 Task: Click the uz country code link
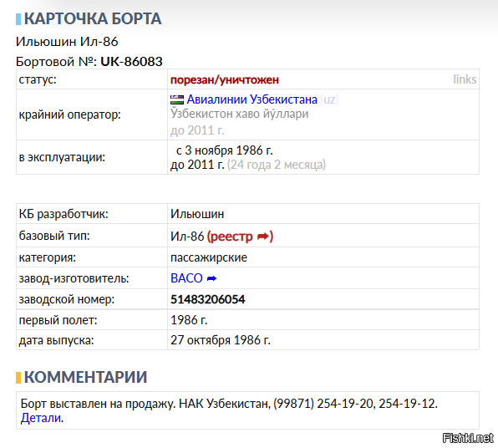pos(329,99)
